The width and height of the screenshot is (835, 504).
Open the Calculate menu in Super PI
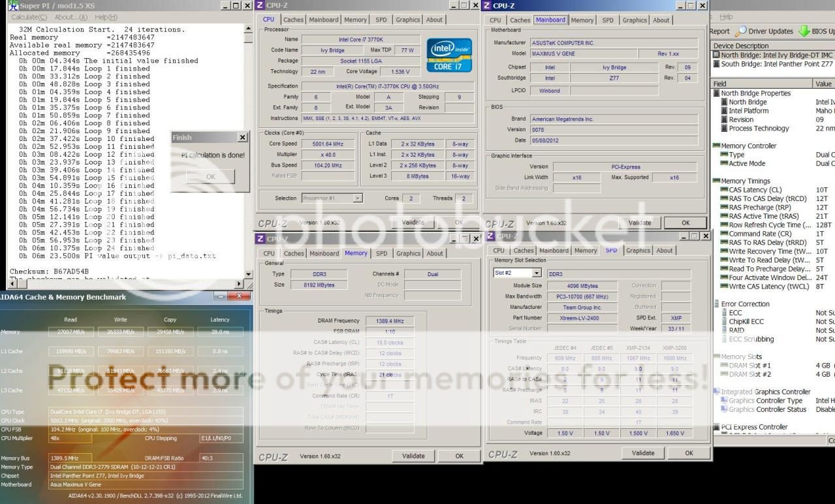29,17
